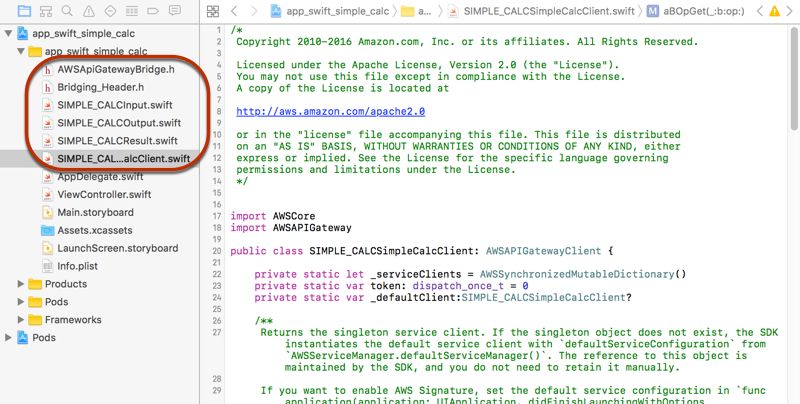Expand the Products folder
800x404 pixels.
[x=23, y=284]
